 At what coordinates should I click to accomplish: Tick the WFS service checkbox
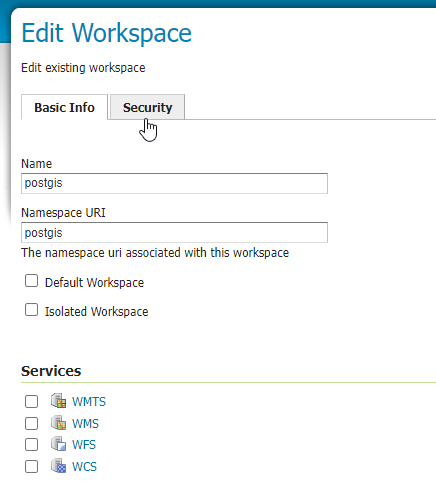pos(31,444)
